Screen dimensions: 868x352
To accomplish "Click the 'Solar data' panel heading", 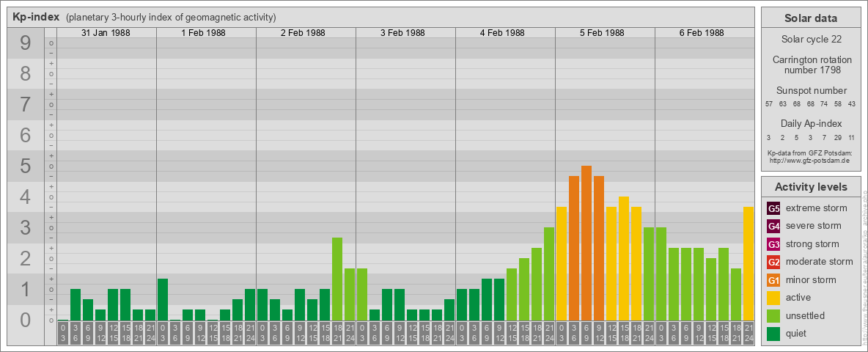I will (811, 18).
